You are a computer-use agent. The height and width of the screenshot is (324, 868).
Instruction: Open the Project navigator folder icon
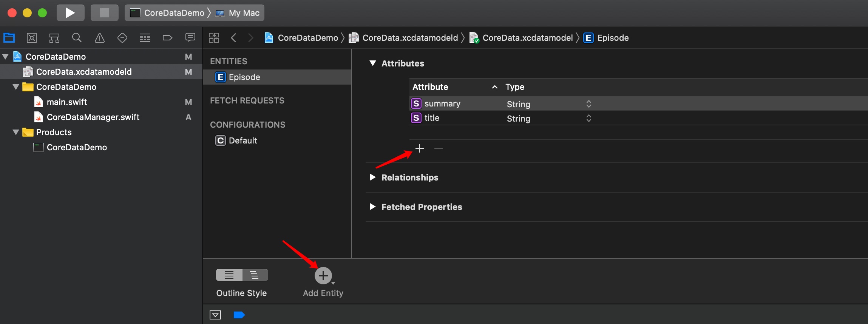pyautogui.click(x=9, y=38)
